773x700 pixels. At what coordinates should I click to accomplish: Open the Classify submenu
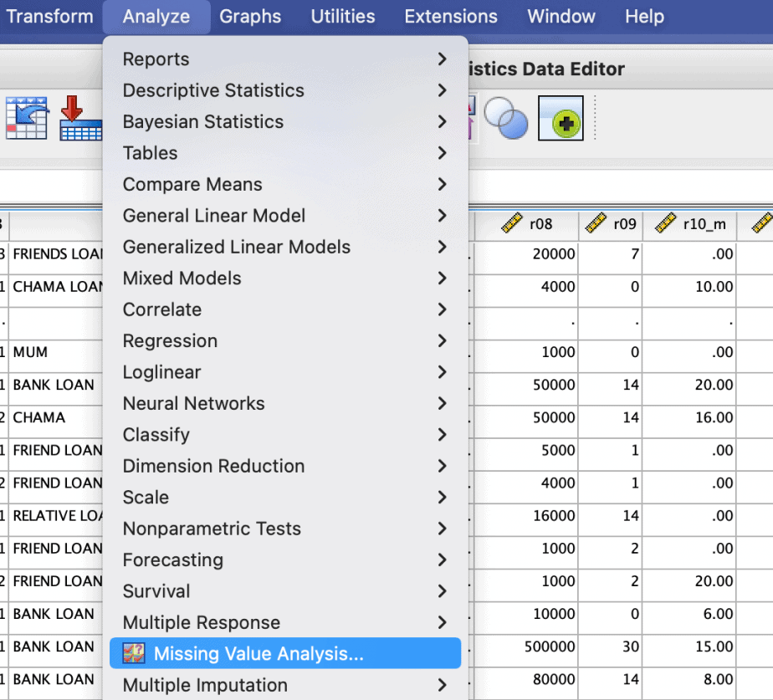[285, 435]
